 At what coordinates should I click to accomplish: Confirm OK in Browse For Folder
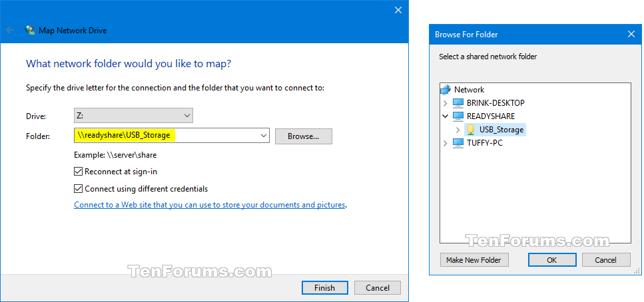(x=552, y=259)
